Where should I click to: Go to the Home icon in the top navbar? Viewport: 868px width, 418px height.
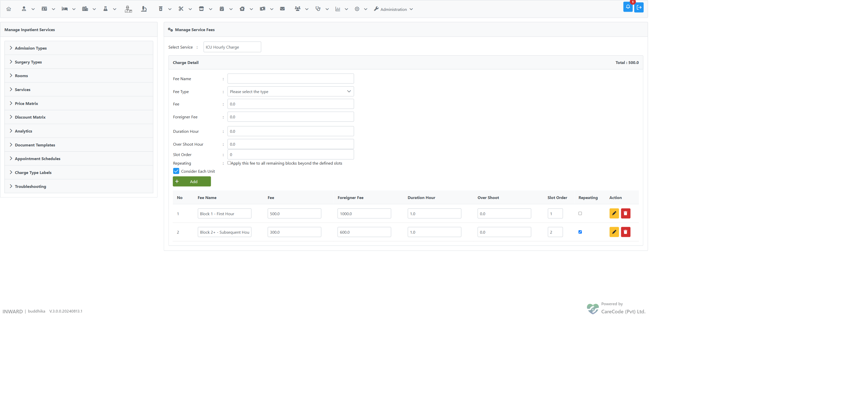[9, 9]
